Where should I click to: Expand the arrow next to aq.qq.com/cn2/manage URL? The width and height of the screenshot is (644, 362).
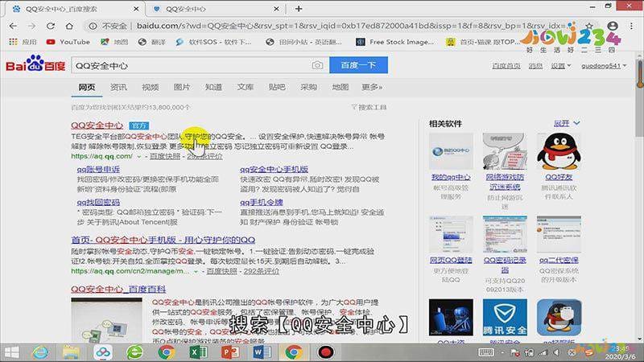[x=196, y=271]
